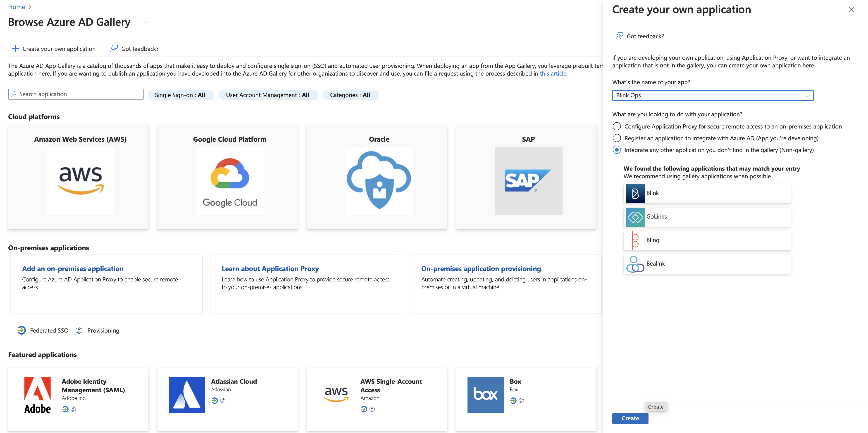Click the Google Cloud Platform card title

[x=230, y=139]
